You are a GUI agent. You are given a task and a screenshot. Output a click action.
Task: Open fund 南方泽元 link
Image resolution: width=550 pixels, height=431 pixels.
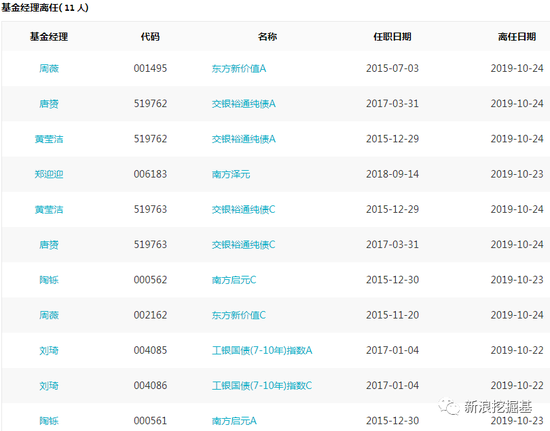tap(231, 174)
